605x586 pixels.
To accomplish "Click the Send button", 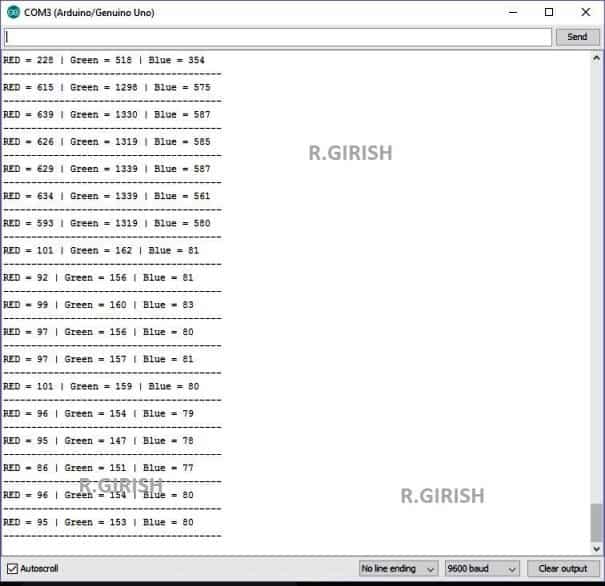I will 577,37.
